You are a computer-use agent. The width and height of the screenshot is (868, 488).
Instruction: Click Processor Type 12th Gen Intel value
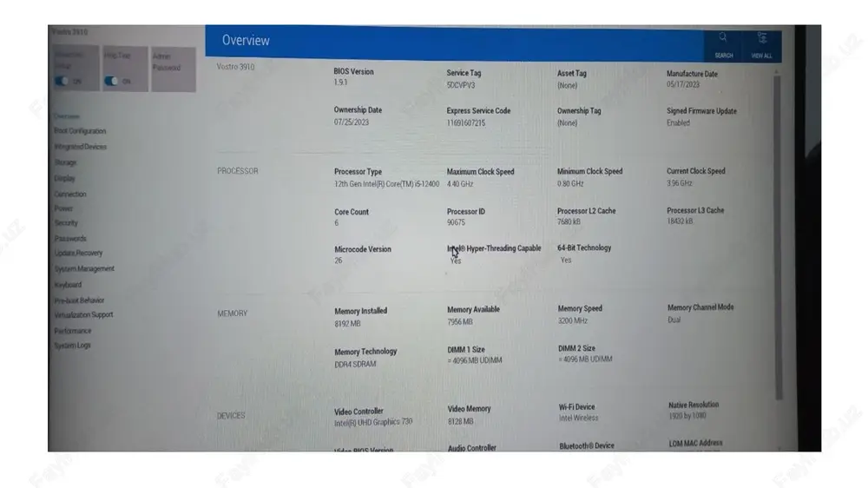pyautogui.click(x=386, y=184)
